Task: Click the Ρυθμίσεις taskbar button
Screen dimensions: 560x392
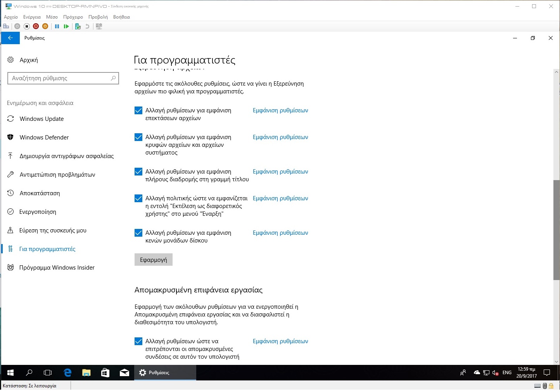Action: coord(165,373)
